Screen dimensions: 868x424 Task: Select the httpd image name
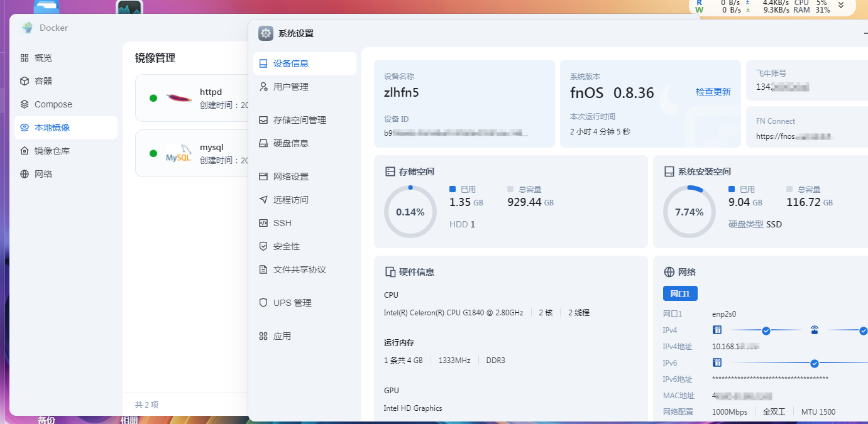pos(211,92)
